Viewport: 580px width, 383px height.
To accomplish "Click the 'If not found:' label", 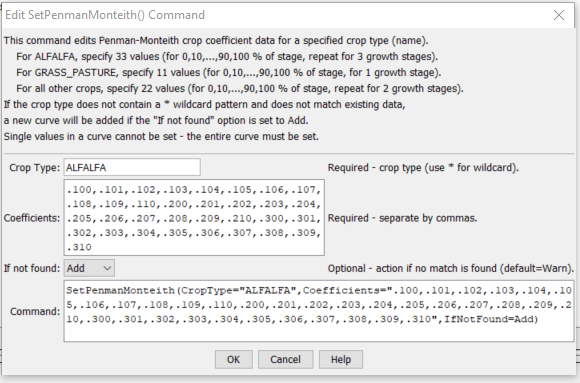I will pyautogui.click(x=32, y=268).
